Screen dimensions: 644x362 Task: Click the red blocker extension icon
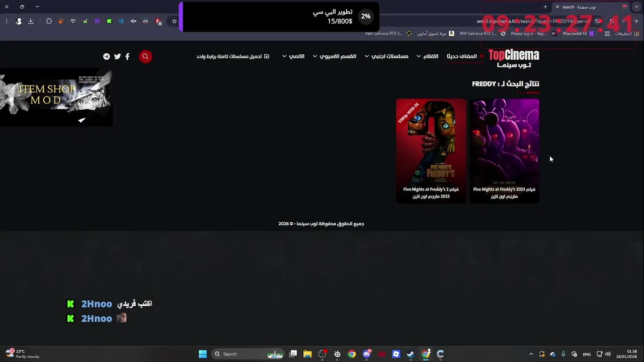pos(158,21)
